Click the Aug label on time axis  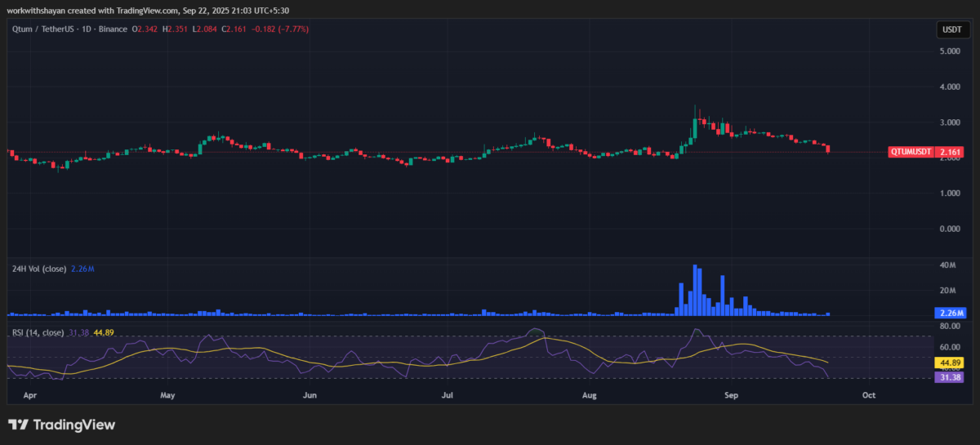[590, 395]
